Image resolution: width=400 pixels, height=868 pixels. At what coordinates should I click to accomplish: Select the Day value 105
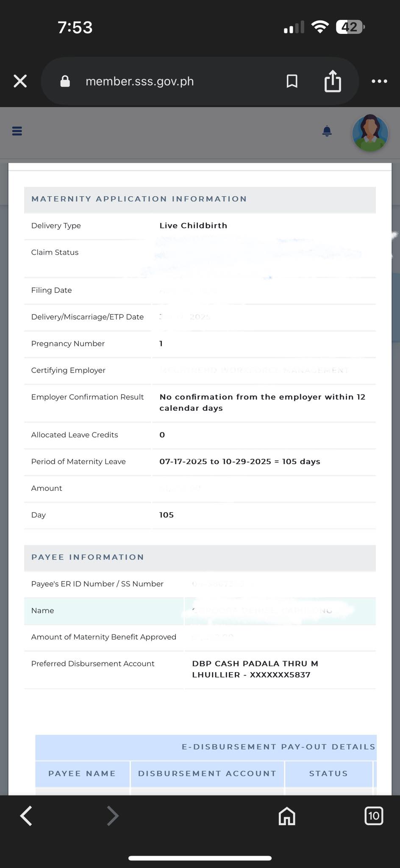click(x=167, y=515)
